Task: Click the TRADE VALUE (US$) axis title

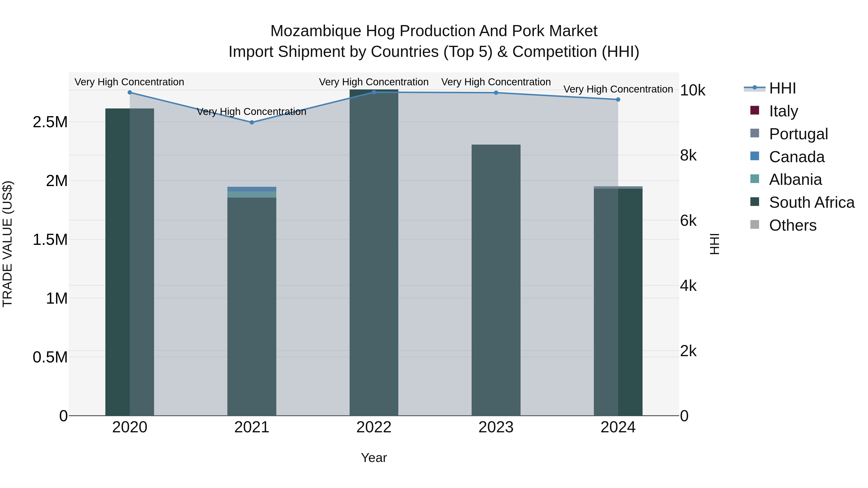Action: tap(7, 244)
